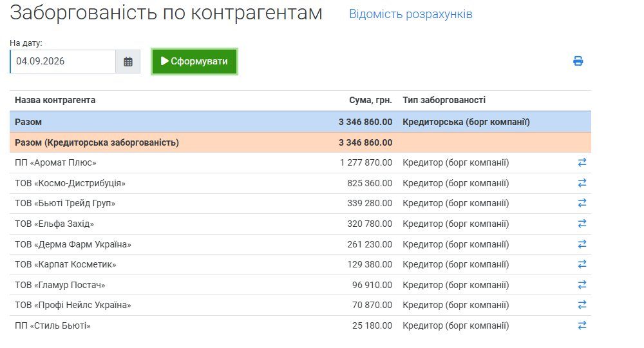Open settlements for ТОВ «Космо-Дистрибуція»
The image size is (644, 348).
pos(582,183)
